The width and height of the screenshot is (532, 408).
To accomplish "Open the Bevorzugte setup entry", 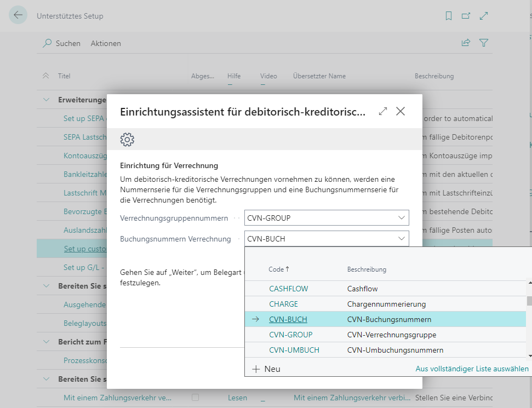I will [85, 211].
